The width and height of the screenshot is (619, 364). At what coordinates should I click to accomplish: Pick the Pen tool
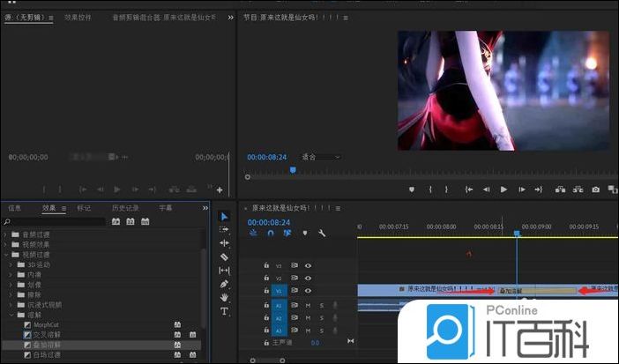tap(224, 284)
